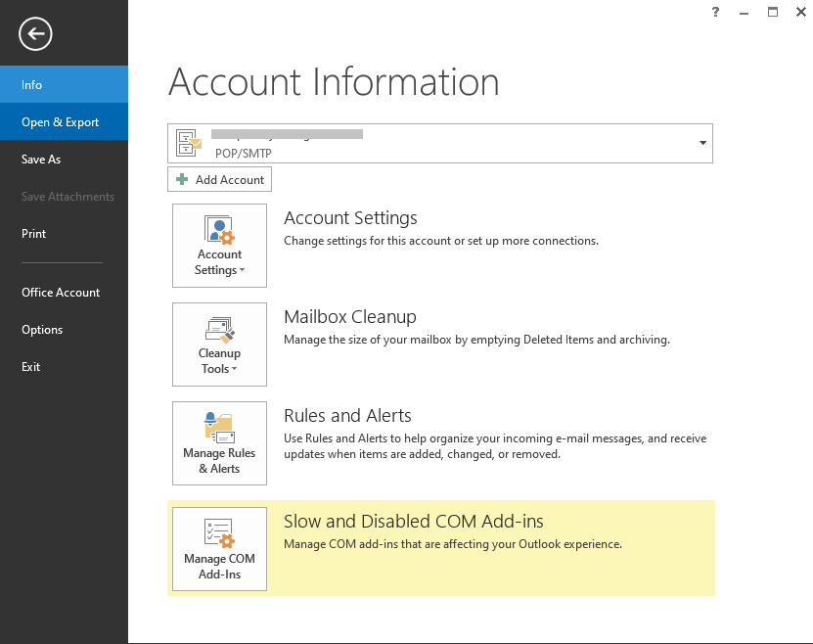
Task: Click the green plus on Add Account
Action: point(182,179)
